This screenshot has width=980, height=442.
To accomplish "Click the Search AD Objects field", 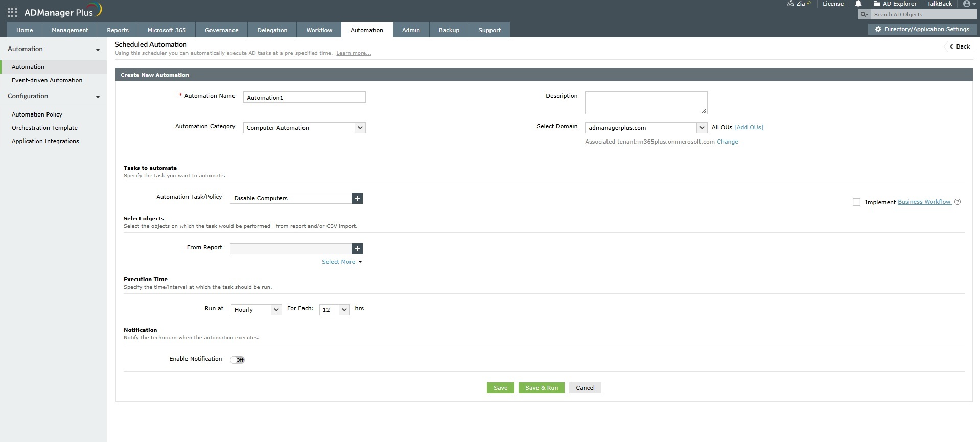I will [x=923, y=15].
